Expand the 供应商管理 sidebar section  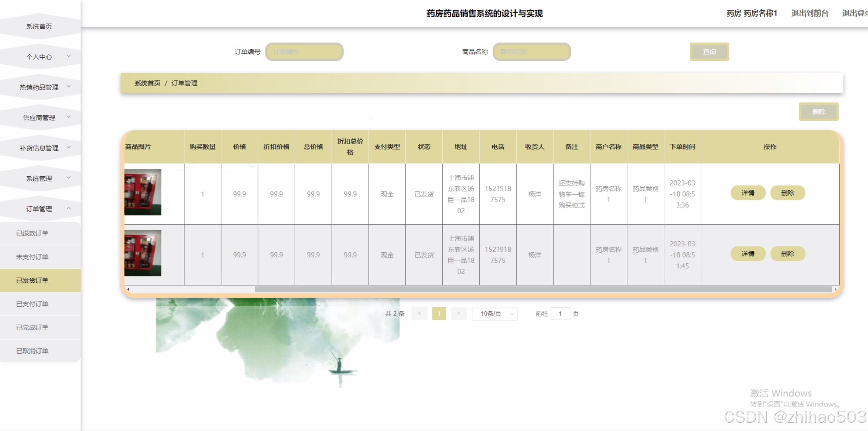click(x=39, y=118)
